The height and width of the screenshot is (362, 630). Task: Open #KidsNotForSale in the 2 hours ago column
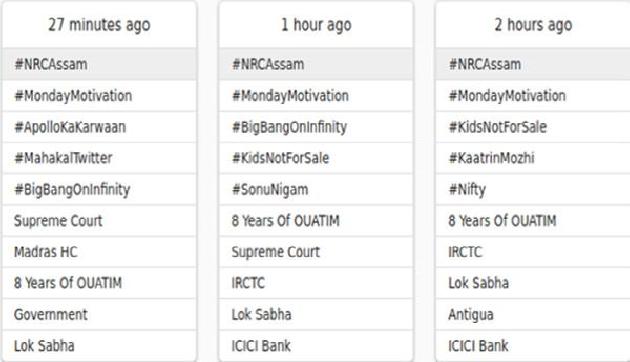[533, 127]
